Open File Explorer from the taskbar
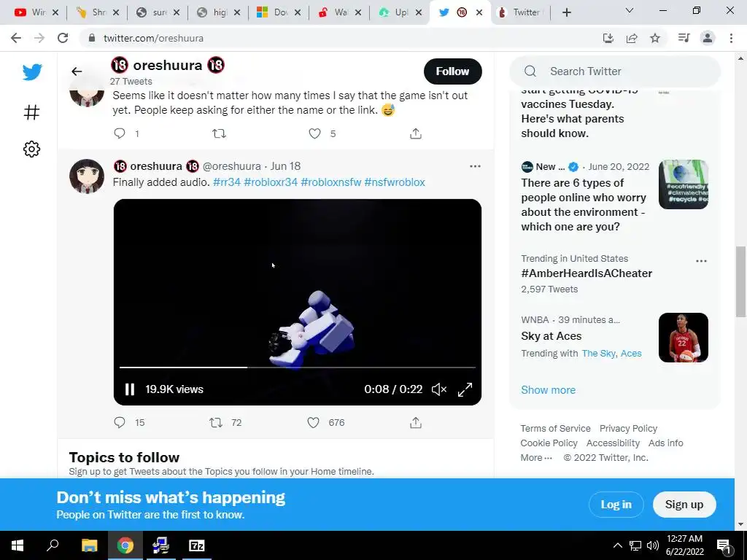Viewport: 747px width, 560px height. coord(89,545)
